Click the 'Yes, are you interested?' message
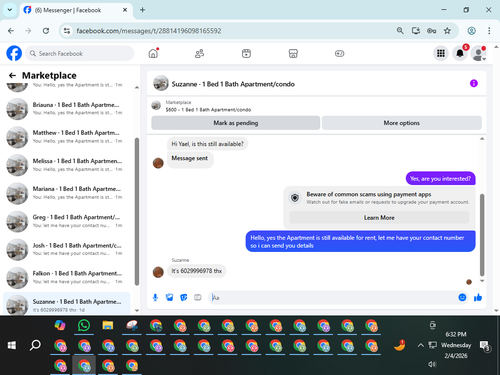 click(440, 179)
